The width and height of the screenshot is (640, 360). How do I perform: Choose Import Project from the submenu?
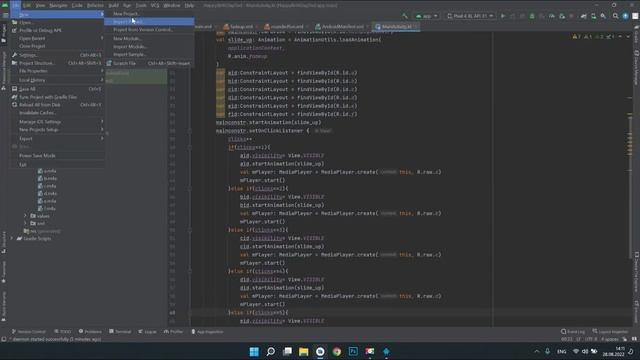149,22
